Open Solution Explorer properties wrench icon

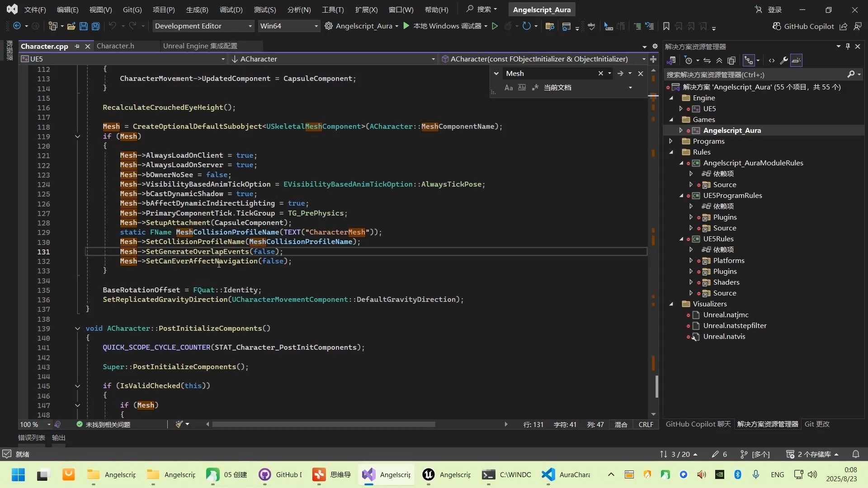tap(784, 61)
